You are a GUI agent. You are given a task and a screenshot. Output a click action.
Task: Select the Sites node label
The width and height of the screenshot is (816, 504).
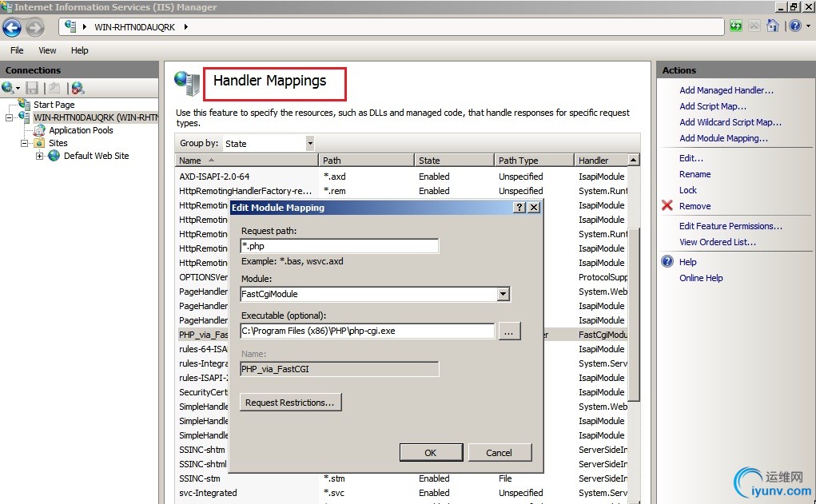[x=58, y=143]
